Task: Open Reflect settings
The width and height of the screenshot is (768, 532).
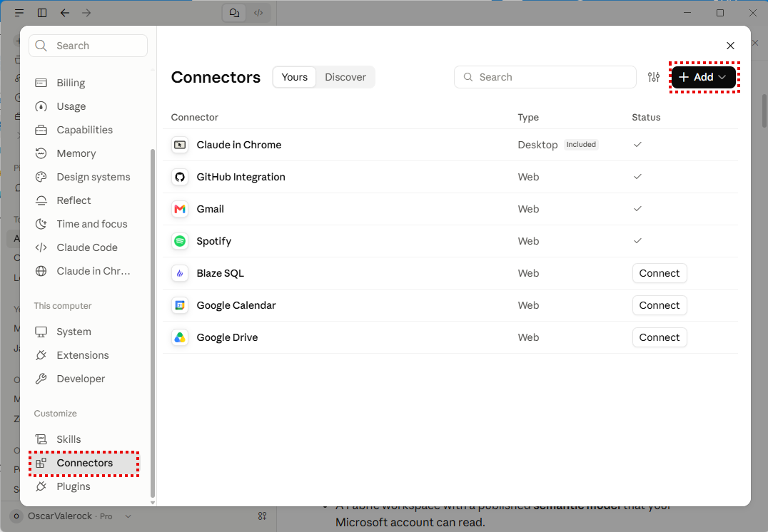Action: [89, 200]
